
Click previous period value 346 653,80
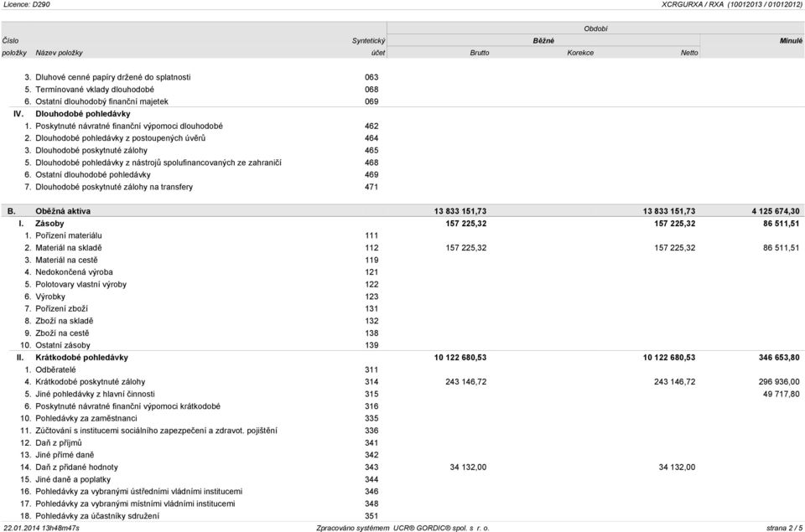[779, 358]
